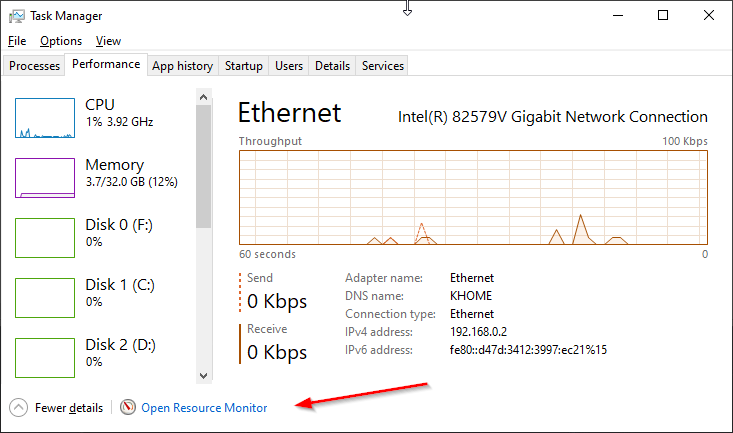Switch to the App history tab
The height and width of the screenshot is (433, 733).
coord(182,66)
